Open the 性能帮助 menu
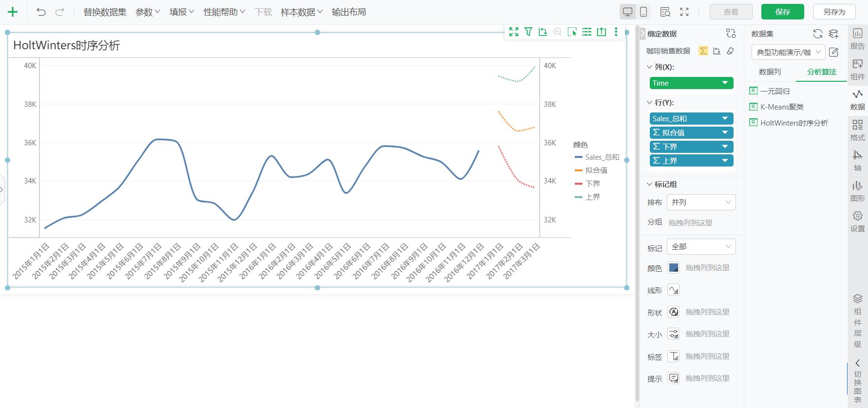868x408 pixels. pos(224,12)
